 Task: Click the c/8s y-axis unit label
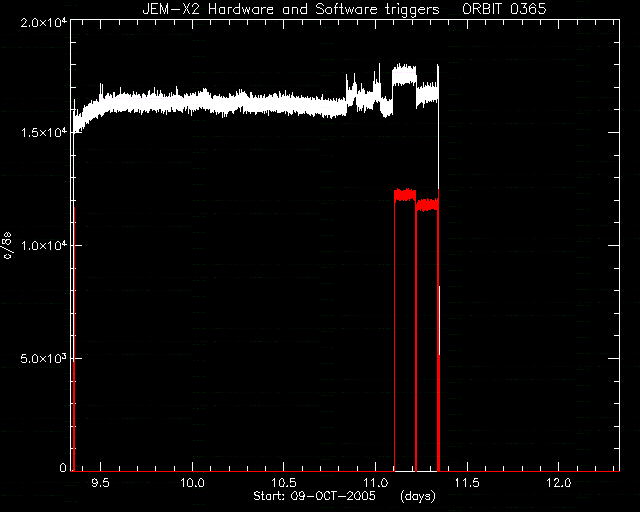tap(7, 245)
